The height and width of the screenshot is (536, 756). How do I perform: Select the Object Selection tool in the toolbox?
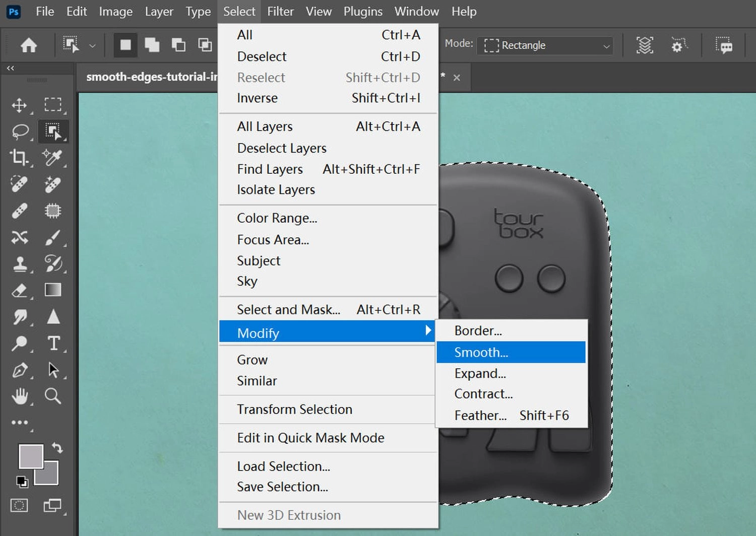point(53,131)
